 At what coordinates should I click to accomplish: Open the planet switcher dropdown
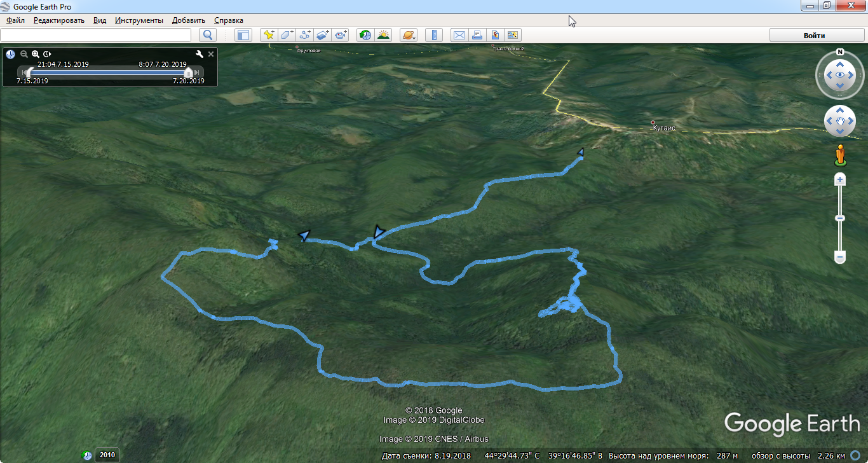409,35
